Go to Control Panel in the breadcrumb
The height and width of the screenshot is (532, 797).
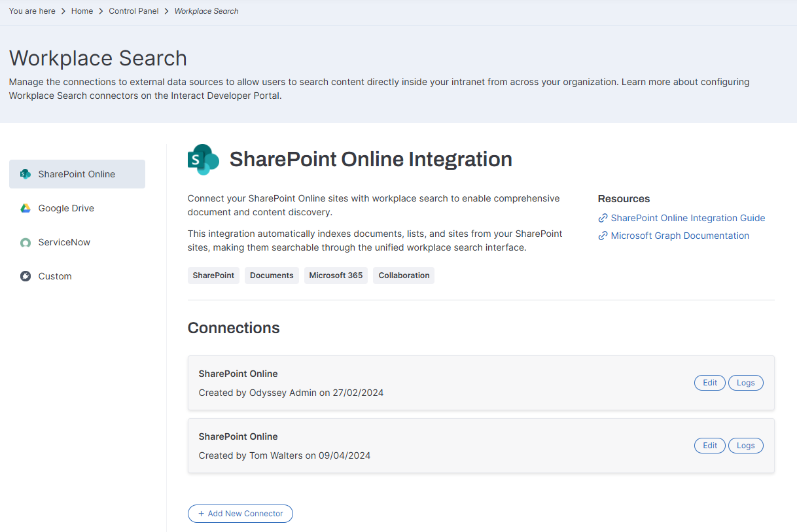(133, 11)
